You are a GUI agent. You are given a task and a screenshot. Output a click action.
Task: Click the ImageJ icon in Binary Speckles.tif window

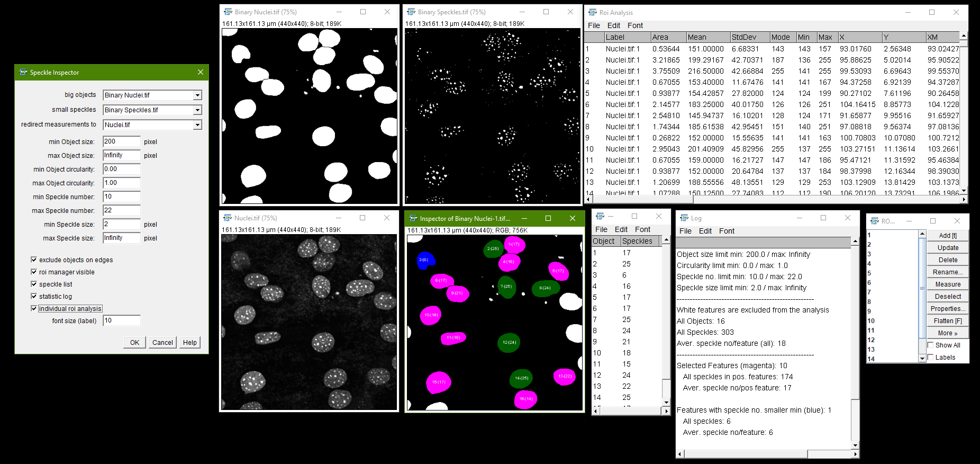[411, 12]
